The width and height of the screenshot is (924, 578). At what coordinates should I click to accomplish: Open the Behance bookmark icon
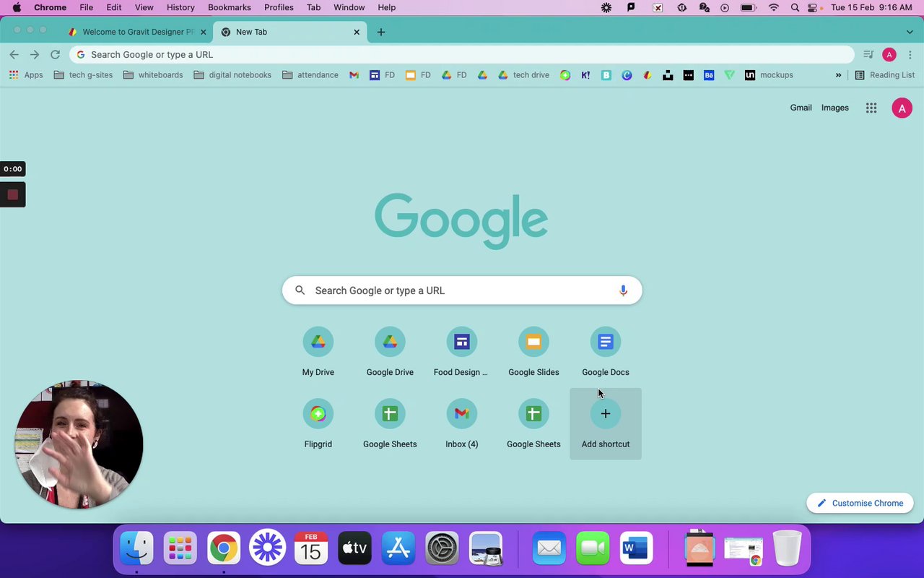coord(709,75)
